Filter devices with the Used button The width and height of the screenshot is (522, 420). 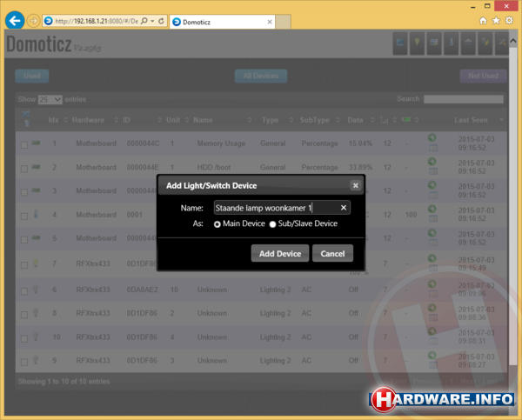pos(32,76)
